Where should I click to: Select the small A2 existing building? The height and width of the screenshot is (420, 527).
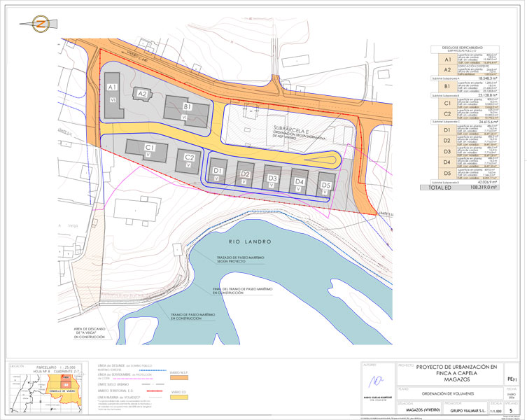pyautogui.click(x=142, y=94)
